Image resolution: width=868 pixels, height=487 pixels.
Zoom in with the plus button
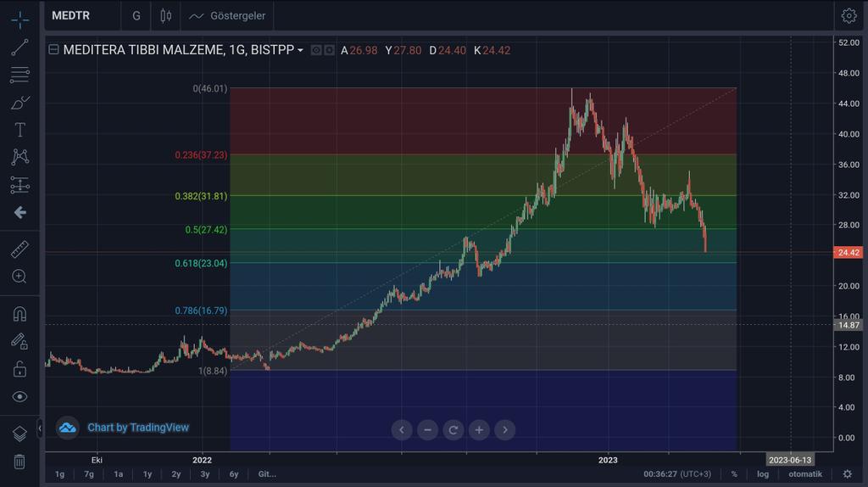click(x=479, y=430)
